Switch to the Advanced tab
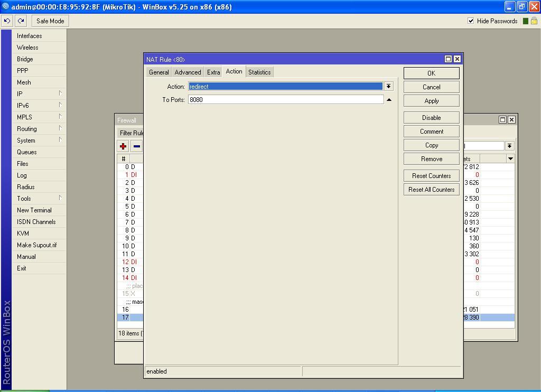The image size is (541, 392). [x=188, y=72]
